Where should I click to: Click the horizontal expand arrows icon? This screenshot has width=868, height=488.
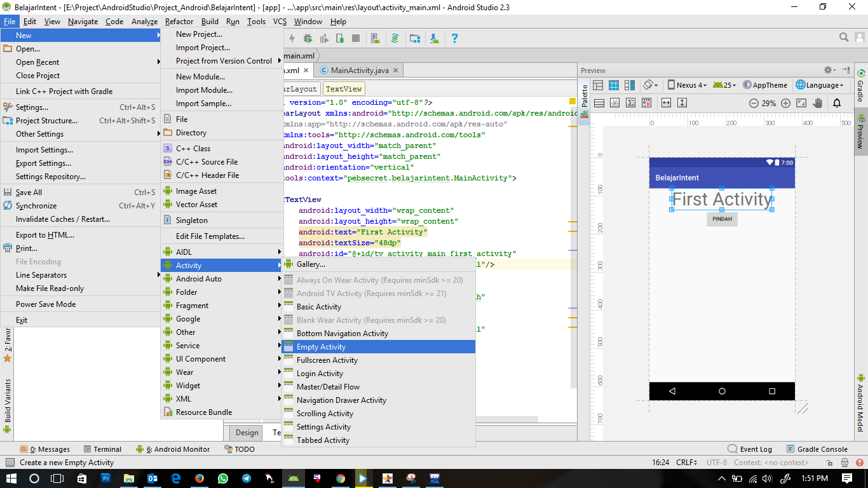[x=666, y=103]
